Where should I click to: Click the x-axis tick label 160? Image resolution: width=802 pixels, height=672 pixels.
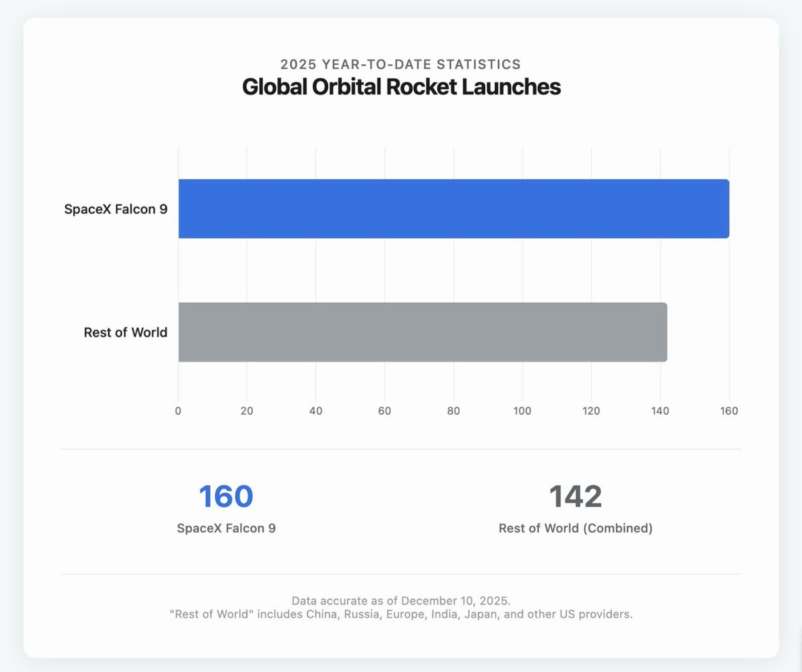click(729, 411)
